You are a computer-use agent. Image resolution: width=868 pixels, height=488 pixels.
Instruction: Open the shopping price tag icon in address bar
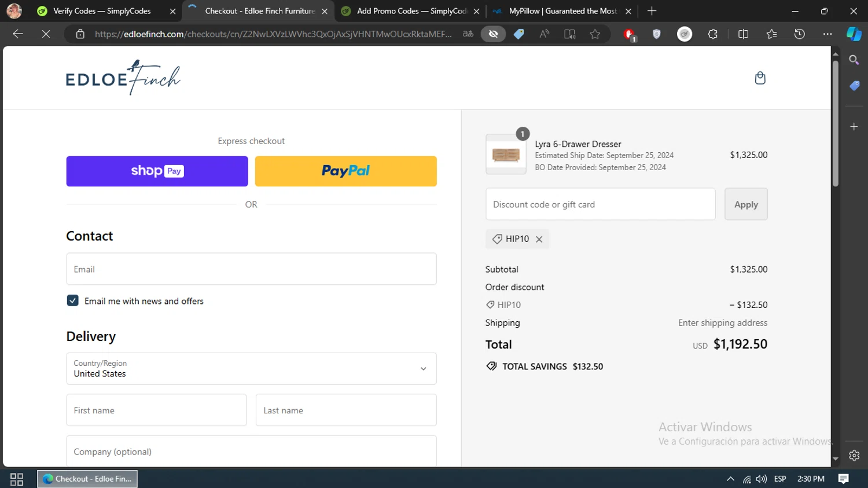tap(519, 34)
